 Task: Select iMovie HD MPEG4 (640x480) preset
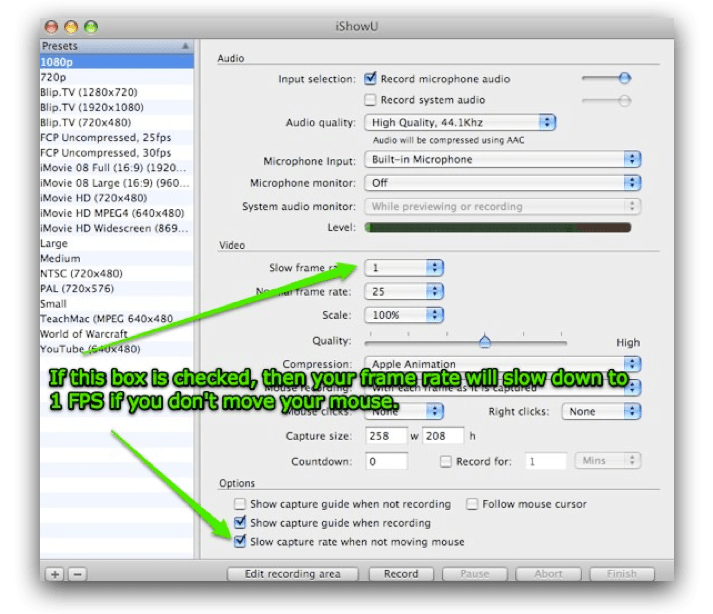click(x=117, y=213)
